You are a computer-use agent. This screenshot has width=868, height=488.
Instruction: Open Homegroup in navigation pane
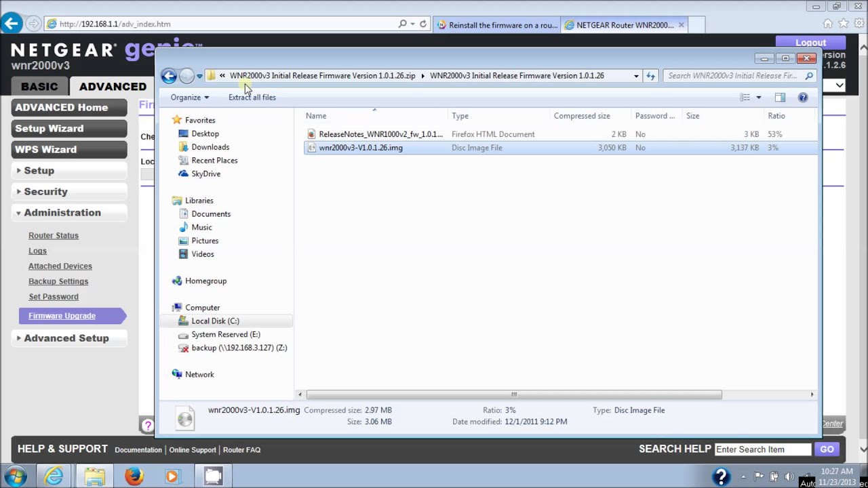click(205, 281)
